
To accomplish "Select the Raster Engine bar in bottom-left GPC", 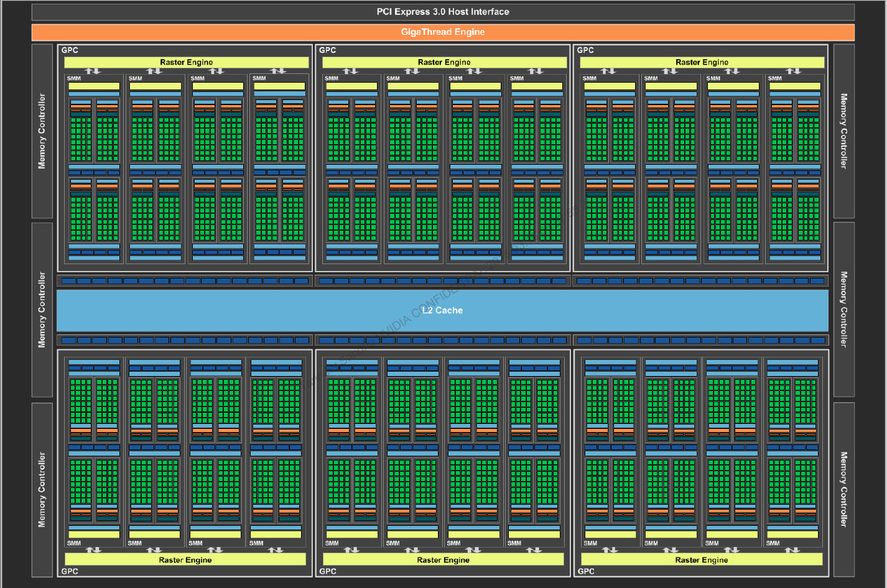I will pos(185,560).
